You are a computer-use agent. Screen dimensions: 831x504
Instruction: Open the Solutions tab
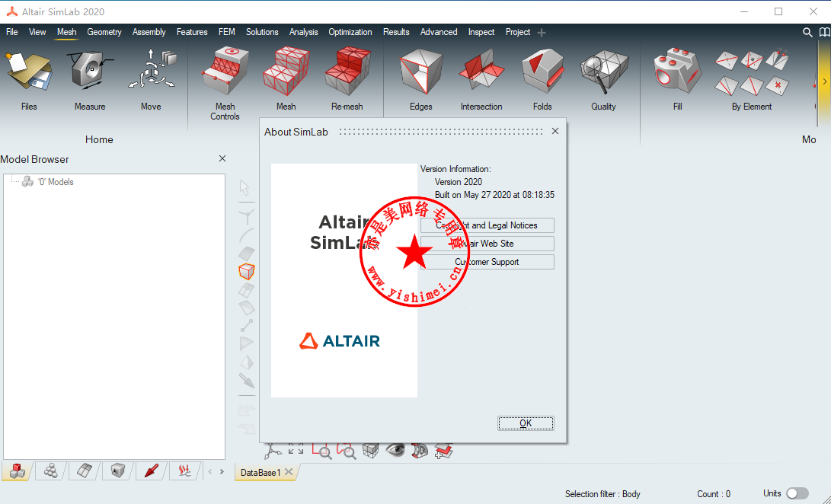(x=262, y=32)
